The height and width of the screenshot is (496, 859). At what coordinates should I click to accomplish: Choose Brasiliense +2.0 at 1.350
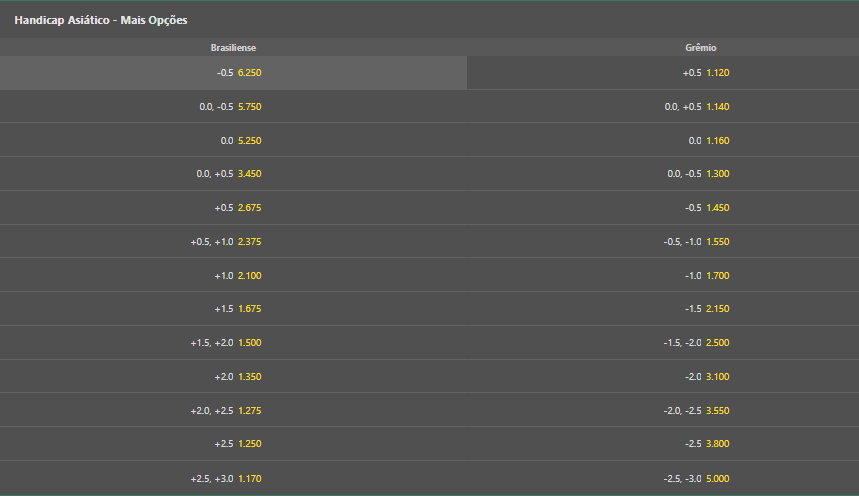tap(233, 377)
